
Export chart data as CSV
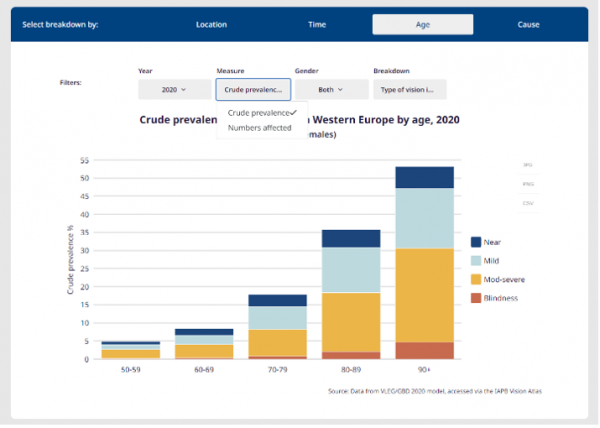coord(528,203)
